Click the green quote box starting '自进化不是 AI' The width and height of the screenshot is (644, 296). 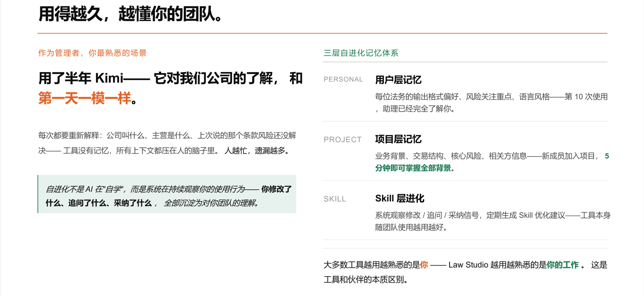tap(167, 194)
